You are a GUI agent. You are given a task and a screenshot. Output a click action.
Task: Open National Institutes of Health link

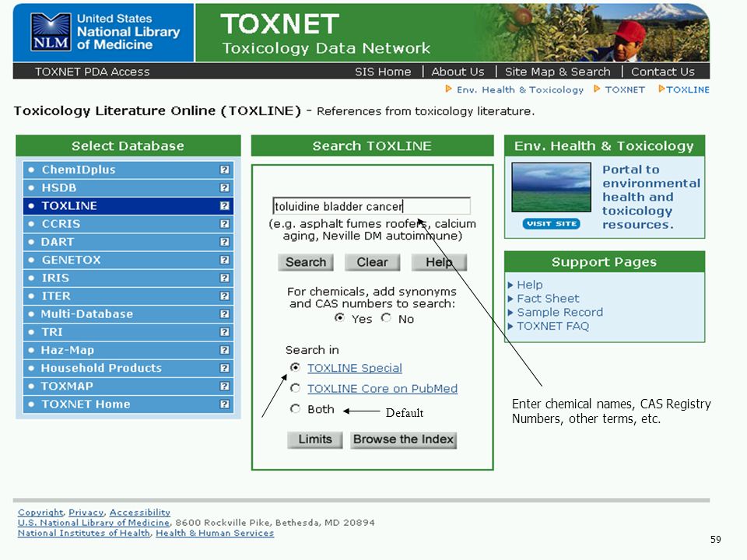click(84, 534)
